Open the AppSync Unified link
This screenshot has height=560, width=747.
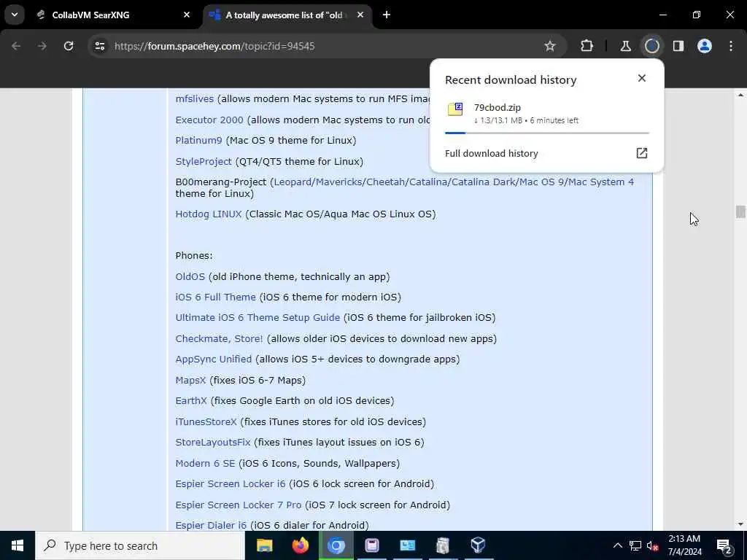pyautogui.click(x=214, y=359)
